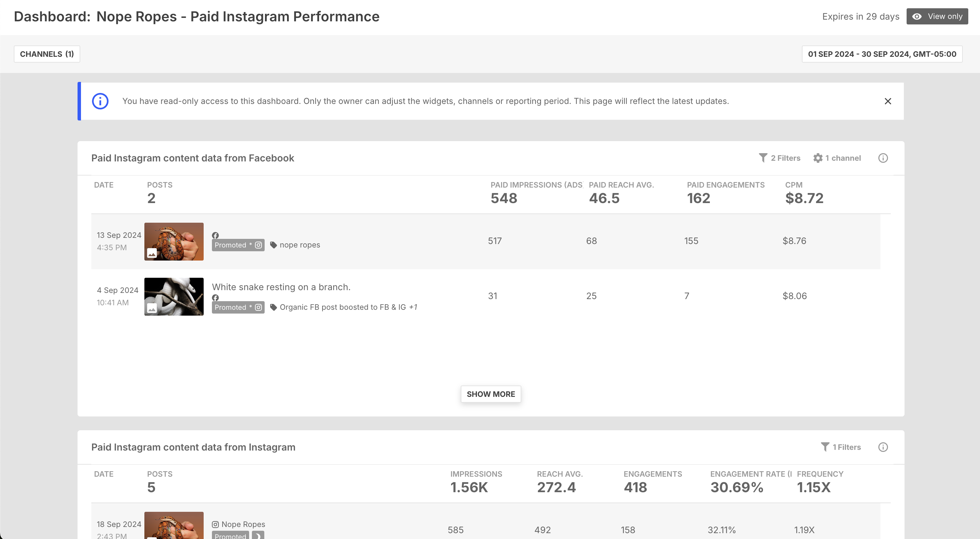Open the 2 Filters funnel icon

(763, 158)
